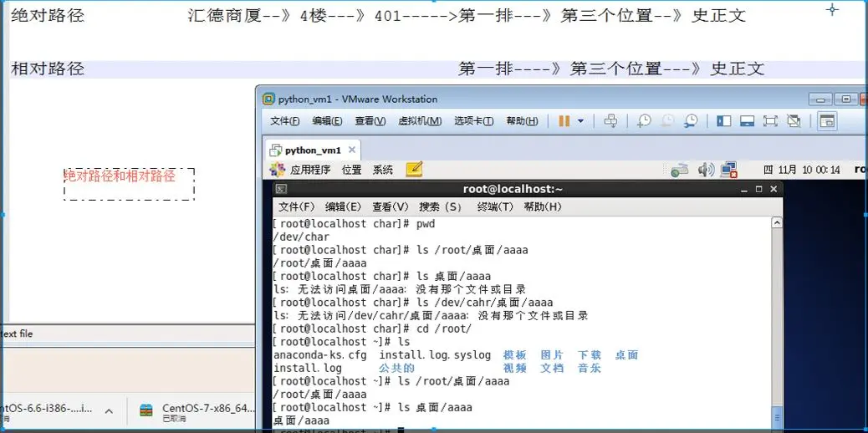
Task: Click the 桌面 folder name in ls output
Action: (626, 355)
